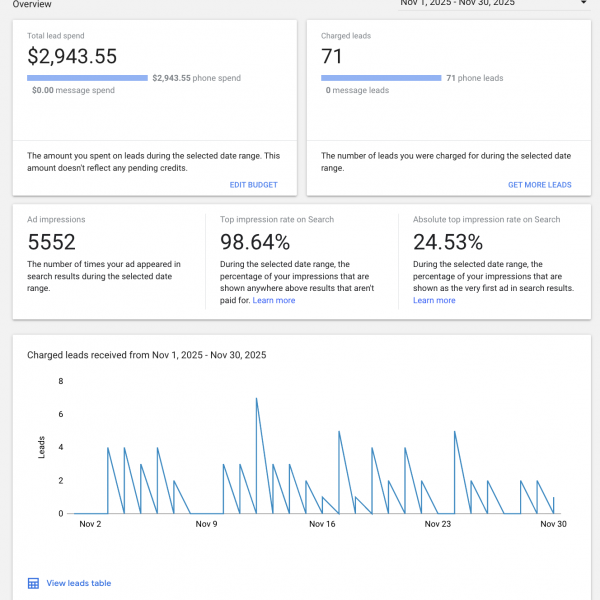
Task: Click the highest peak on the leads chart
Action: click(257, 399)
